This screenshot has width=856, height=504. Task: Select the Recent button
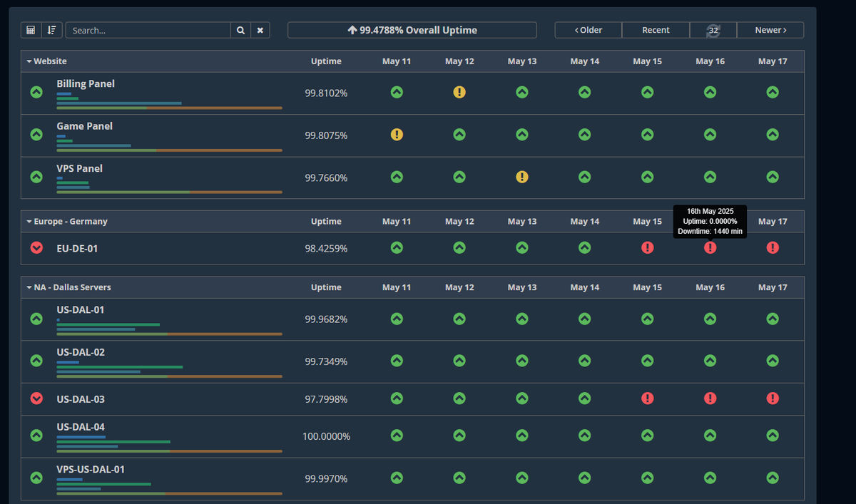click(656, 30)
